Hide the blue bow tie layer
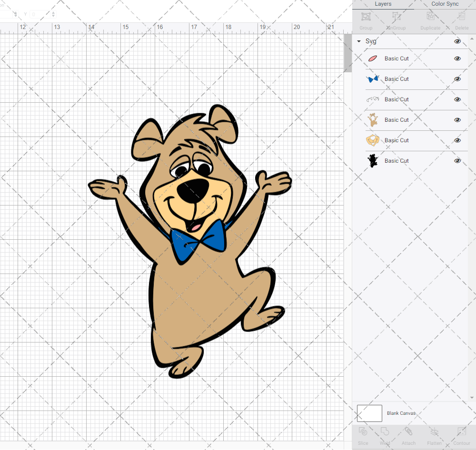The image size is (476, 450). [x=457, y=79]
